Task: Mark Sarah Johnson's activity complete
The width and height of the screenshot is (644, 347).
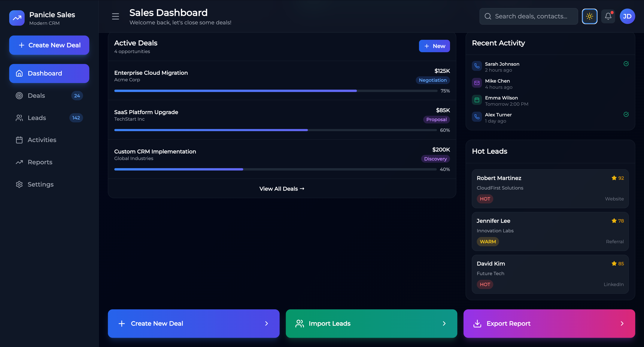Action: point(626,64)
